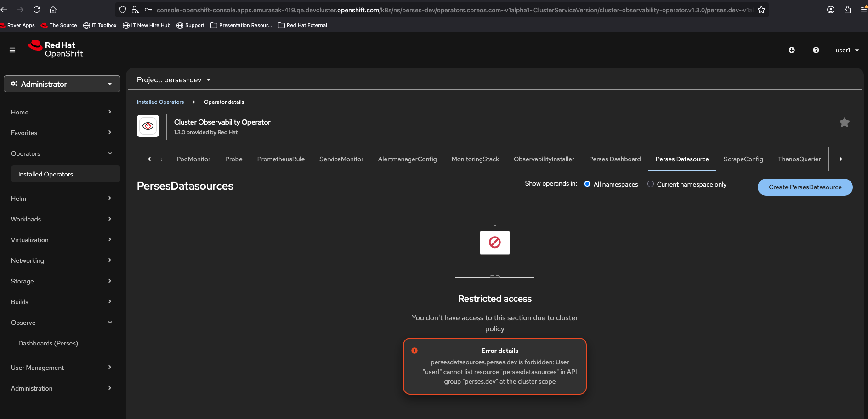
Task: Open The Source bookmark
Action: (x=59, y=25)
